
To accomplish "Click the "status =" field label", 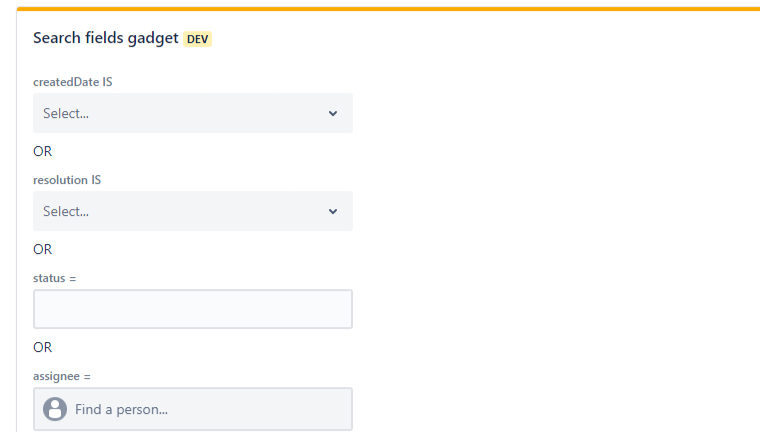I will coord(55,277).
